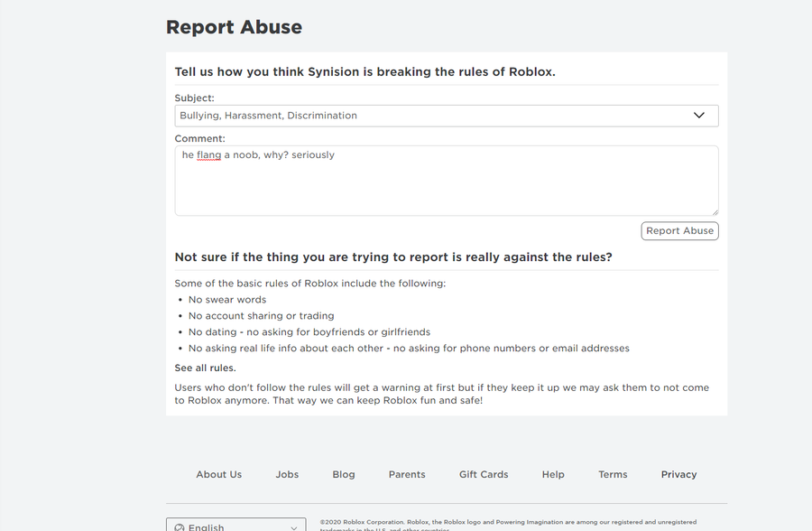Click the globe icon in language selector
The height and width of the screenshot is (531, 812).
(180, 527)
